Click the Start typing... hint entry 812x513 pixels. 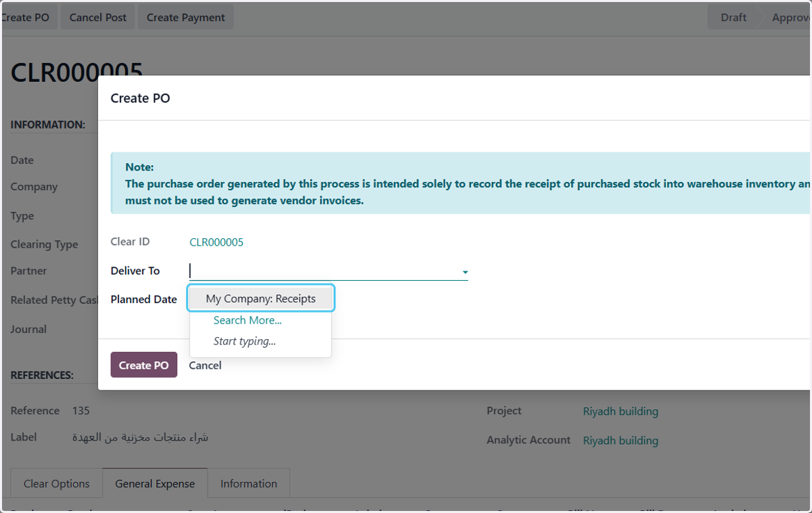tap(244, 341)
